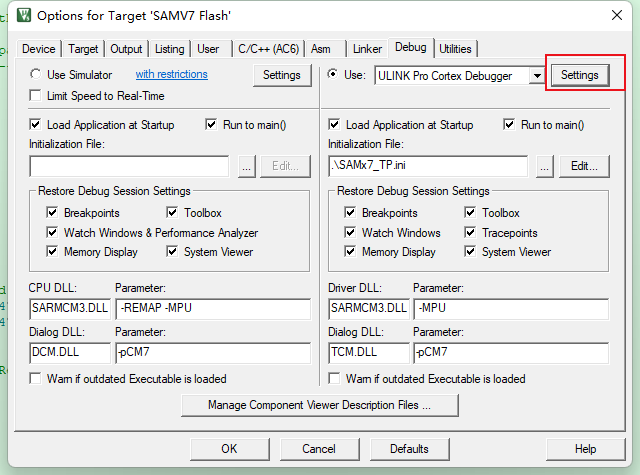The height and width of the screenshot is (475, 640).
Task: Edit the SAMx7_TP.ini initialization file
Action: 584,167
